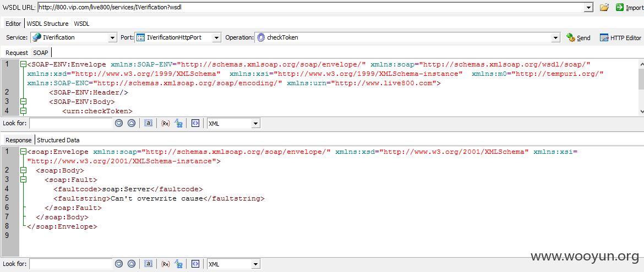Click the closing soap:Envelope tag line
The height and width of the screenshot is (272, 644).
coord(62,226)
